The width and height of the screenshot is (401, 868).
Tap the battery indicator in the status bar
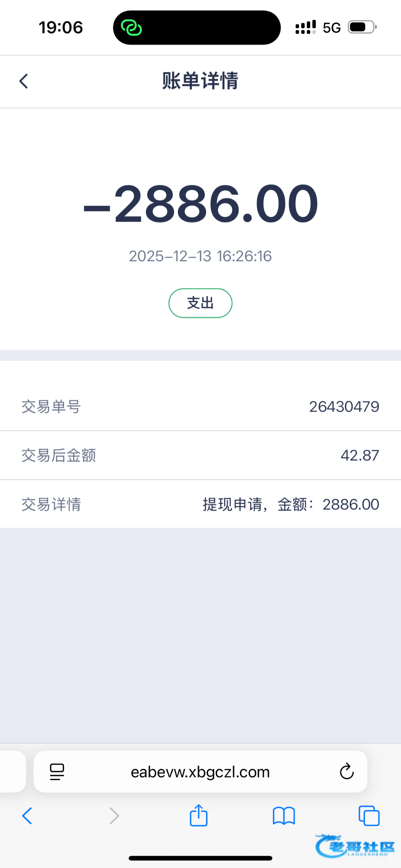click(362, 27)
